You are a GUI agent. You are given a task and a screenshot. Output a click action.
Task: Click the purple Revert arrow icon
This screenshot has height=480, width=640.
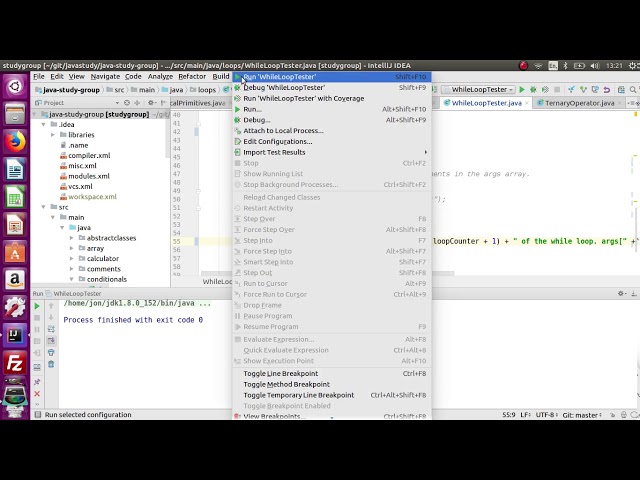(x=607, y=89)
